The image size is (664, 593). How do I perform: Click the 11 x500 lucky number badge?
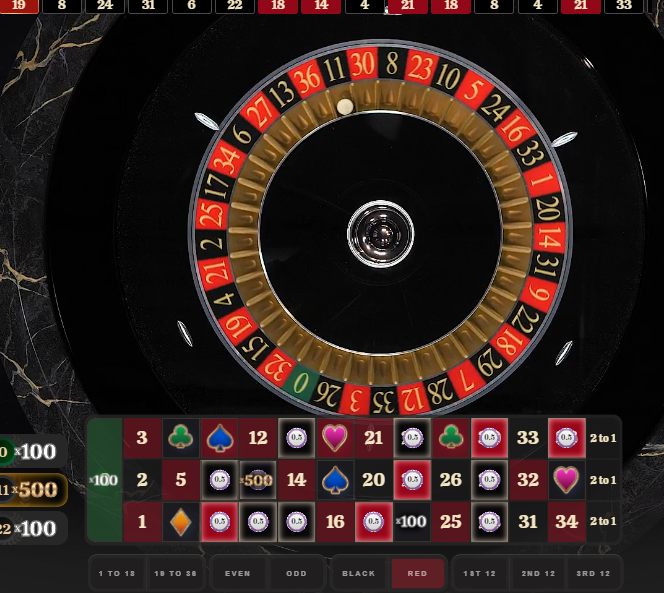point(33,490)
